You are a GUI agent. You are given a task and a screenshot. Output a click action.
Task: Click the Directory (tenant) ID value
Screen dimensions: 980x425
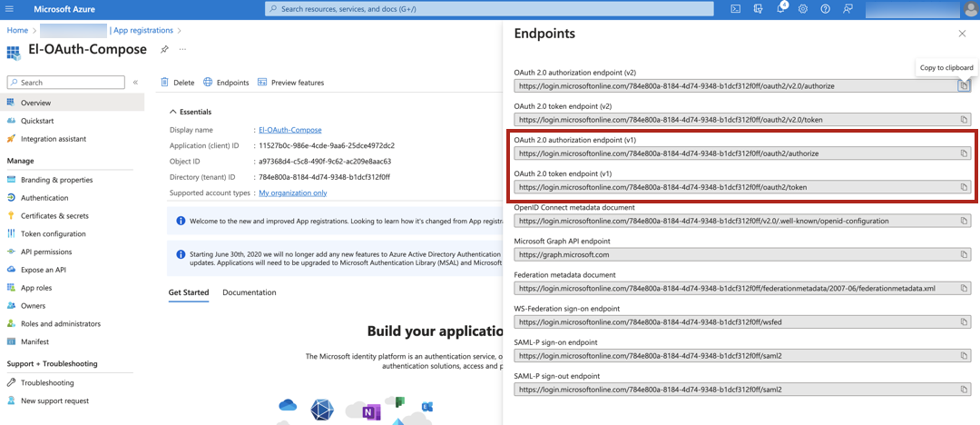[325, 177]
